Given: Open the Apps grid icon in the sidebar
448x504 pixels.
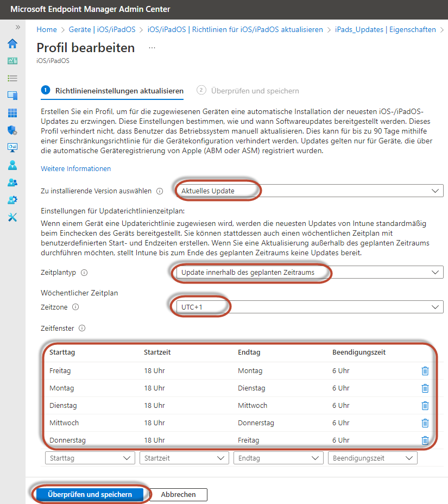Looking at the screenshot, I should coord(12,113).
